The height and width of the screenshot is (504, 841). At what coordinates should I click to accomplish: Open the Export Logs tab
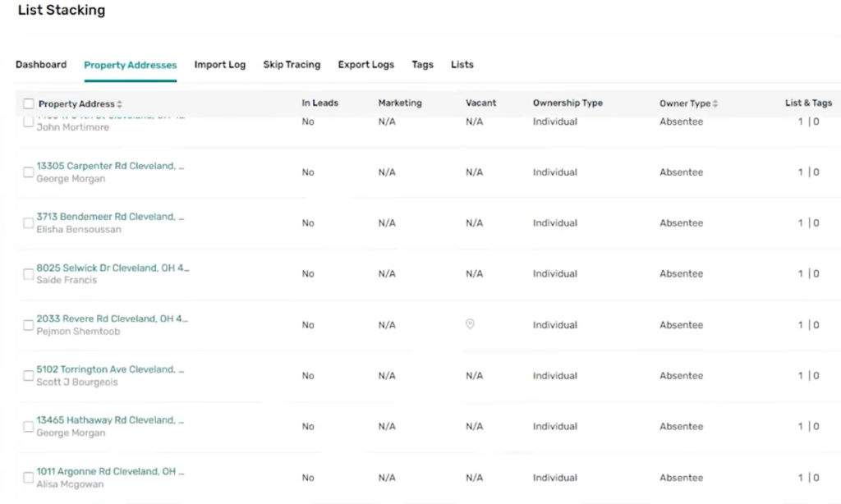tap(365, 64)
